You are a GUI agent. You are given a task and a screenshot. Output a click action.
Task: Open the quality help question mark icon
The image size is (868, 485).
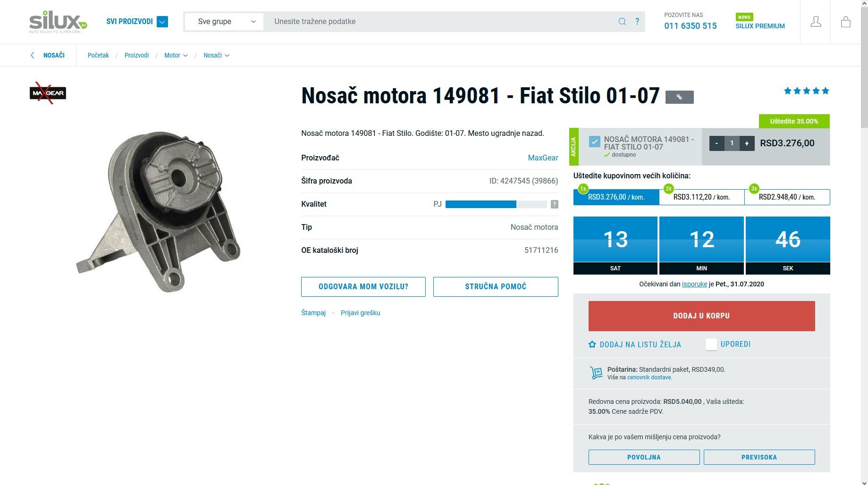coord(554,204)
